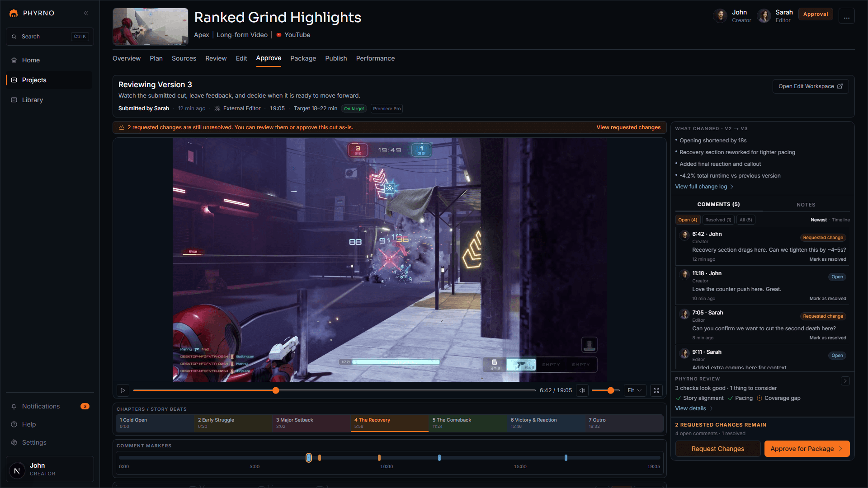Viewport: 868px width, 488px height.
Task: Switch to the Package tab
Action: (303, 58)
